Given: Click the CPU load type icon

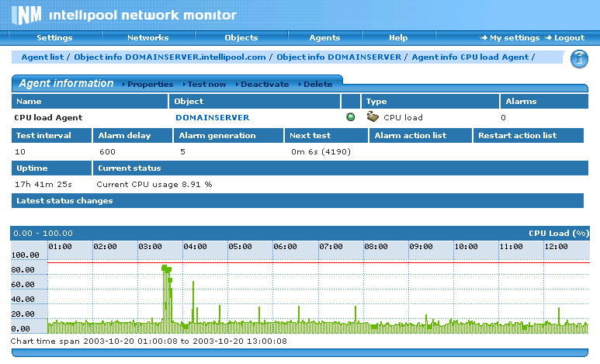Looking at the screenshot, I should [373, 117].
